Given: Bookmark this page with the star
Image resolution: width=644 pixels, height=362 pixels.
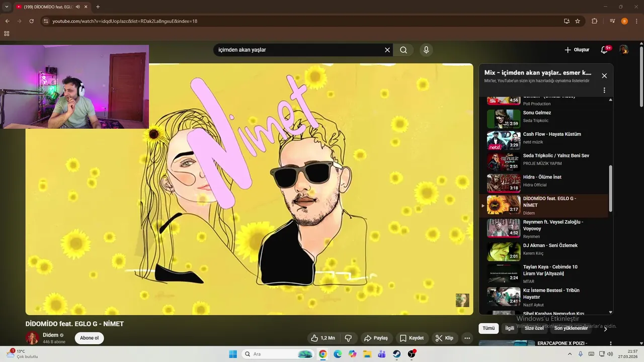Looking at the screenshot, I should point(578,21).
